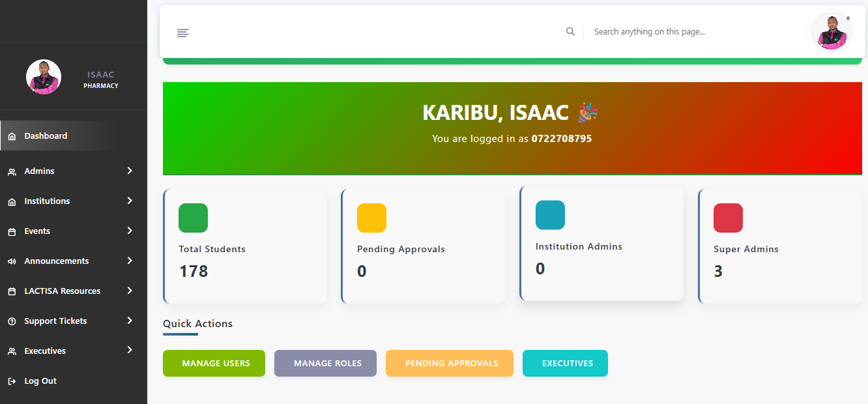Open the Events menu item
This screenshot has height=404, width=868.
[x=74, y=231]
